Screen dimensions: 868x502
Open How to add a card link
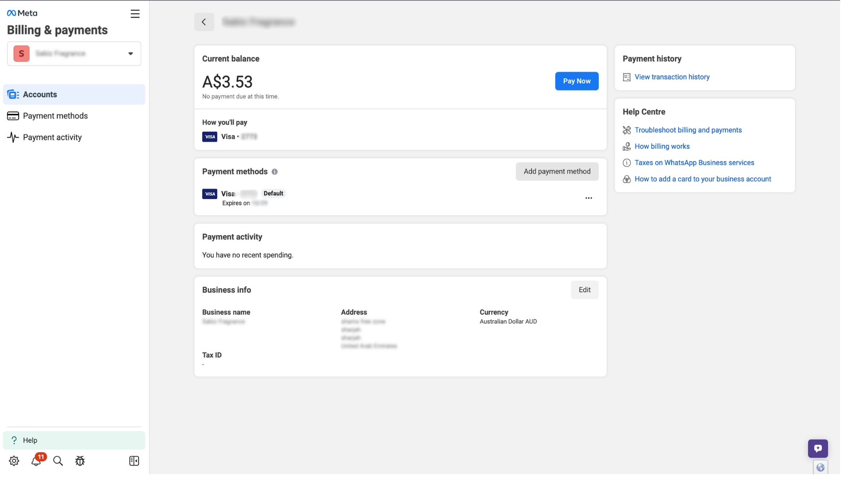coord(702,179)
